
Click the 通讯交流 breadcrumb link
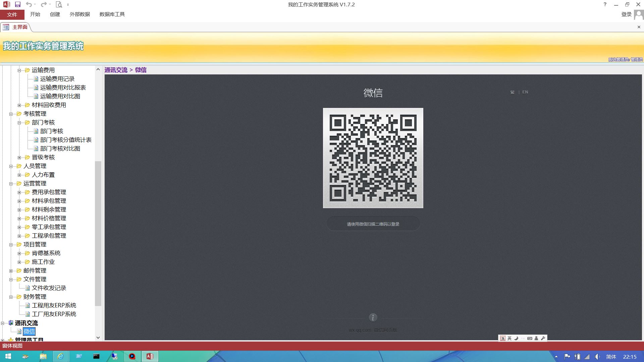tap(116, 70)
